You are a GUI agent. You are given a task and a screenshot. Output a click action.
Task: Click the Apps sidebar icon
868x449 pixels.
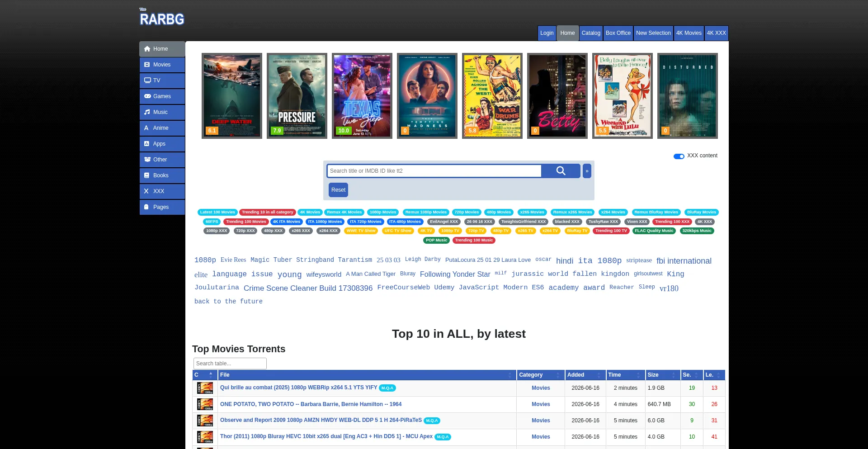click(x=146, y=144)
